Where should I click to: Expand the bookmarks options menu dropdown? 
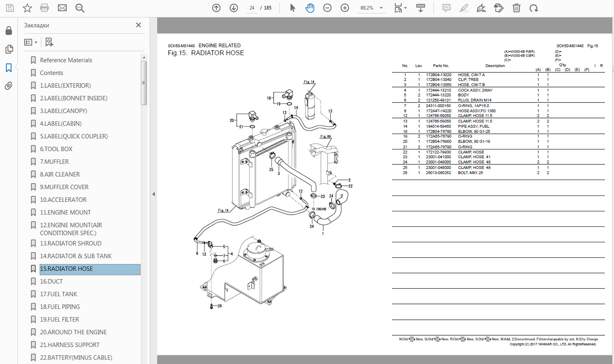[31, 42]
